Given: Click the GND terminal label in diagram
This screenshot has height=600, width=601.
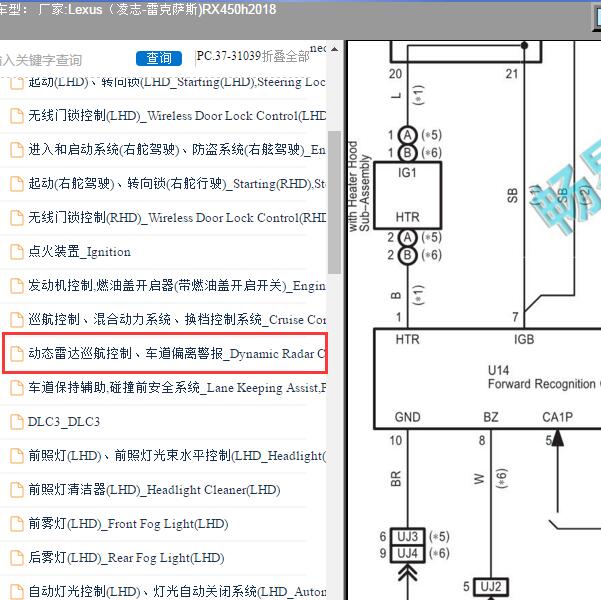Looking at the screenshot, I should (407, 417).
